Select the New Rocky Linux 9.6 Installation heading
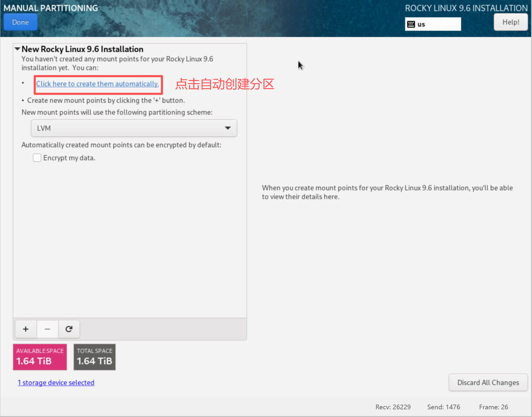 (x=82, y=49)
